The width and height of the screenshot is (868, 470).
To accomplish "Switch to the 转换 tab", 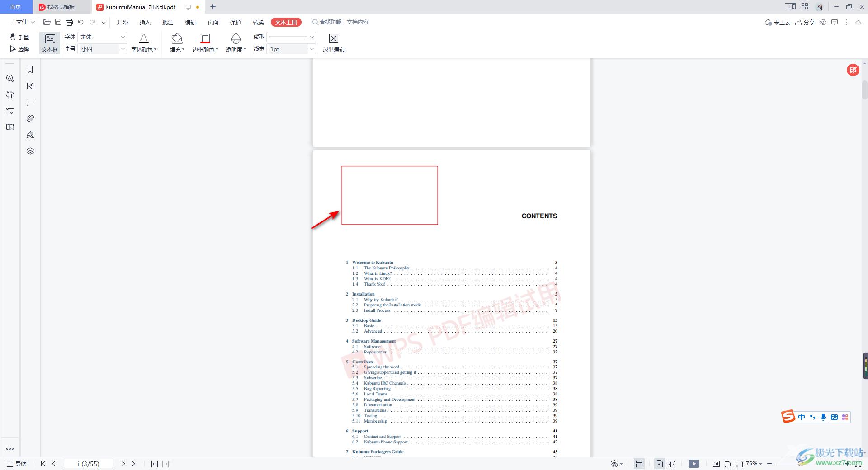I will pyautogui.click(x=258, y=22).
